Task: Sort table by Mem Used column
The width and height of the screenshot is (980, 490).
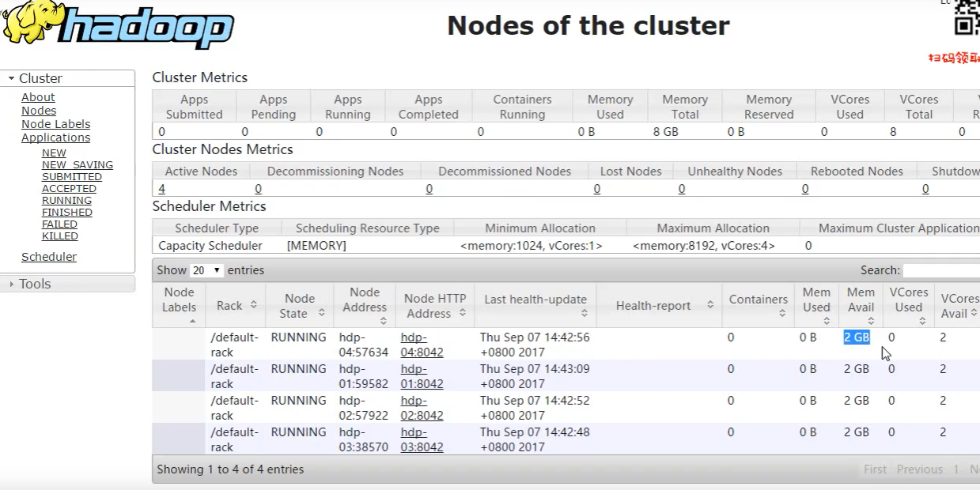Action: 816,305
